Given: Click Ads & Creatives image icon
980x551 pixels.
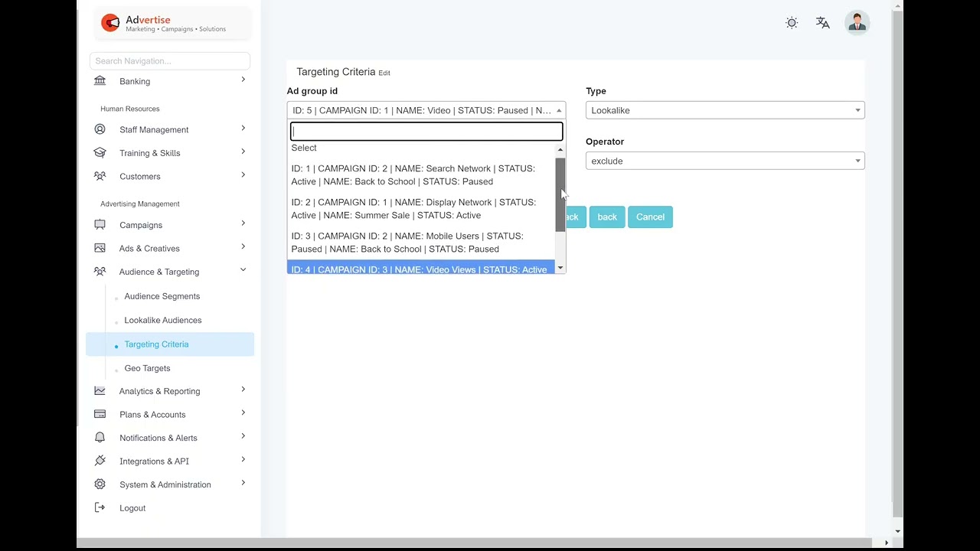Looking at the screenshot, I should [100, 248].
